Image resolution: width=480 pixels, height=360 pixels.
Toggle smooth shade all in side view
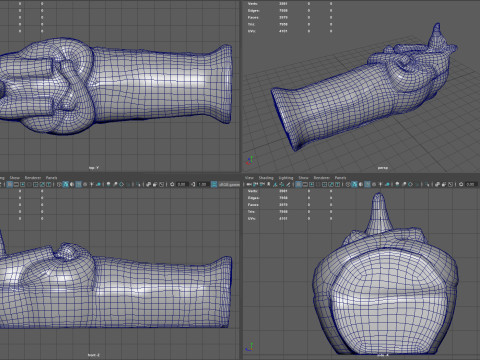(355, 184)
